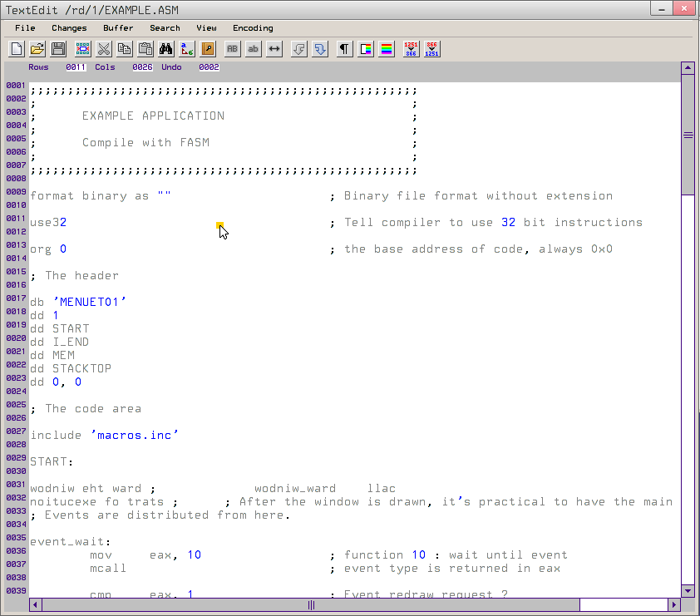Screen dimensions: 700x616
Task: Click the horizontal scrollbar thumb
Action: coord(311,605)
